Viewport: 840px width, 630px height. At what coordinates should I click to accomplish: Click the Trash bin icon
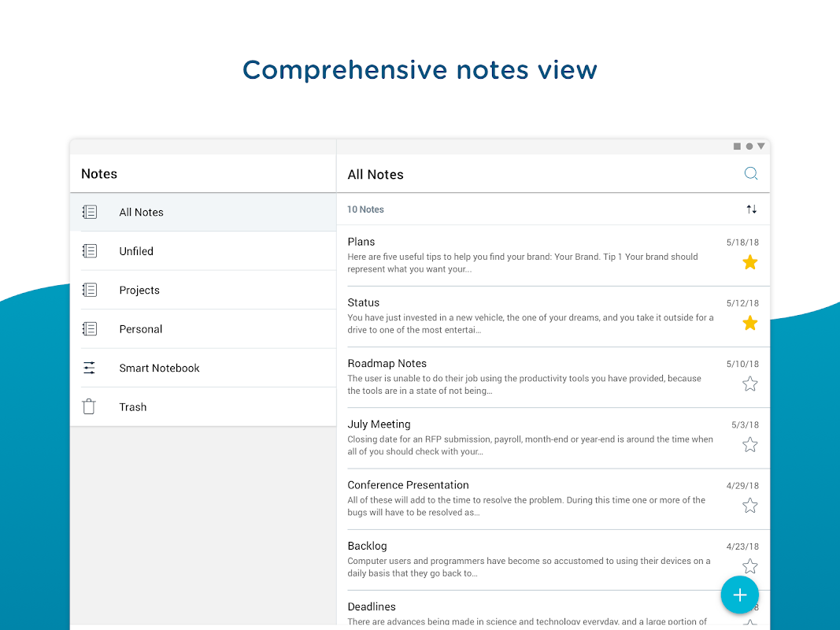tap(90, 407)
